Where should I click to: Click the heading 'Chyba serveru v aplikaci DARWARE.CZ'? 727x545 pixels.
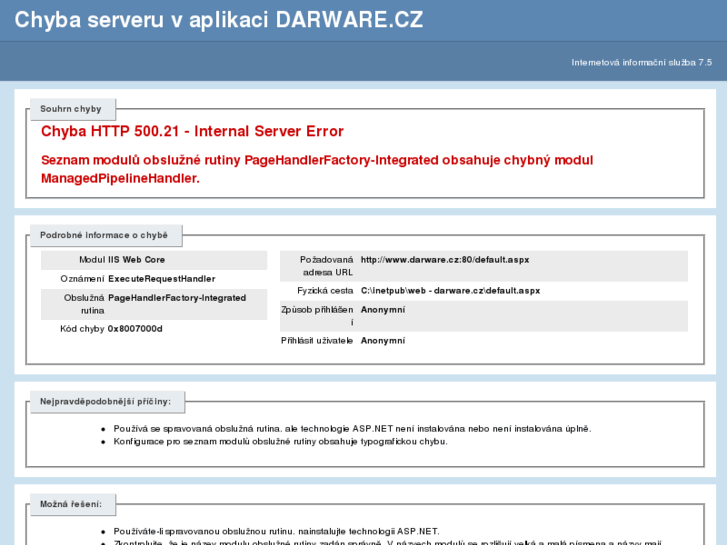point(218,20)
